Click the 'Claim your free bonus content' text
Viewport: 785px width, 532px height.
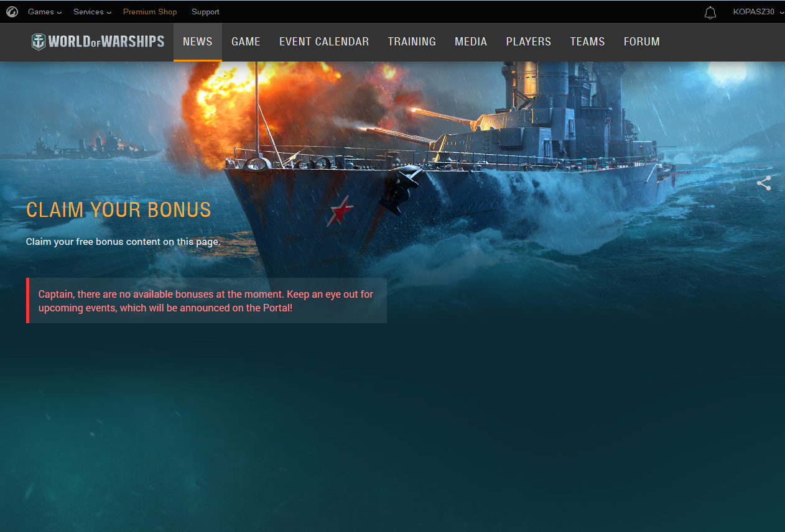123,241
